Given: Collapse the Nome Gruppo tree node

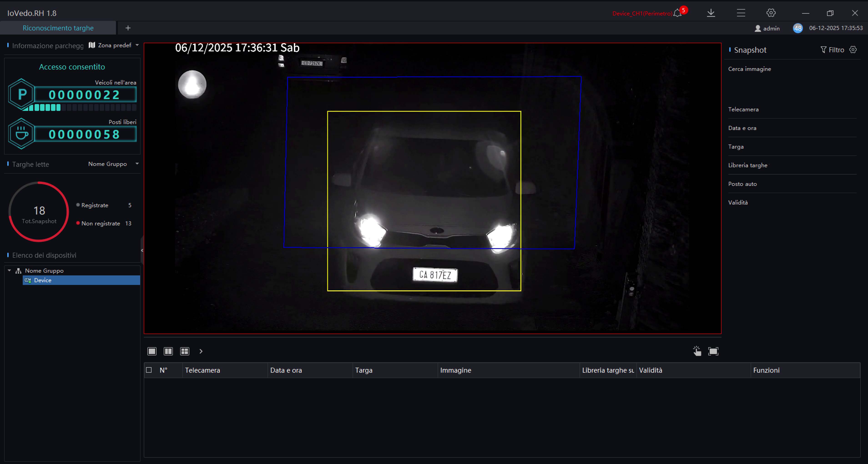Looking at the screenshot, I should [9, 270].
